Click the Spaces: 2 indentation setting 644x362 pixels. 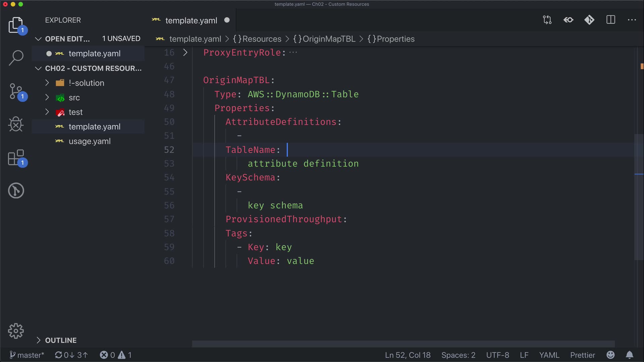pos(458,355)
